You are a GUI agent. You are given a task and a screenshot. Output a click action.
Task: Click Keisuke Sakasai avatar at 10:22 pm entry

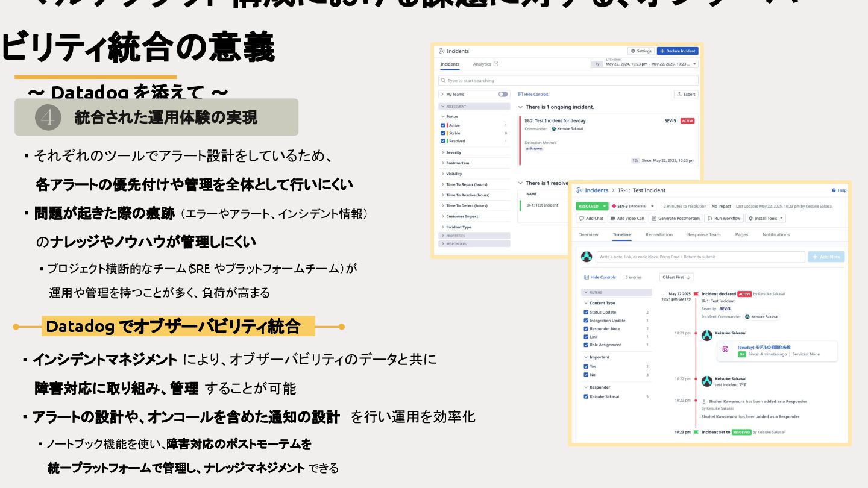click(x=707, y=381)
